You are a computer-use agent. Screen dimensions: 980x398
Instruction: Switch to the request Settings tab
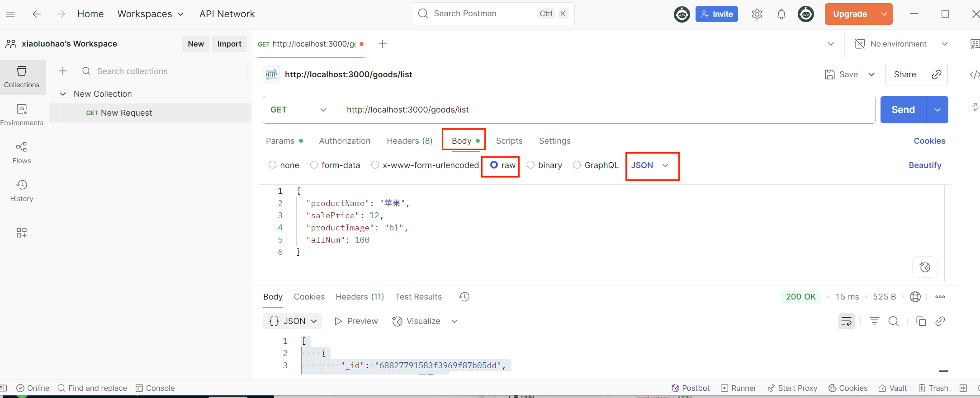pyautogui.click(x=555, y=141)
